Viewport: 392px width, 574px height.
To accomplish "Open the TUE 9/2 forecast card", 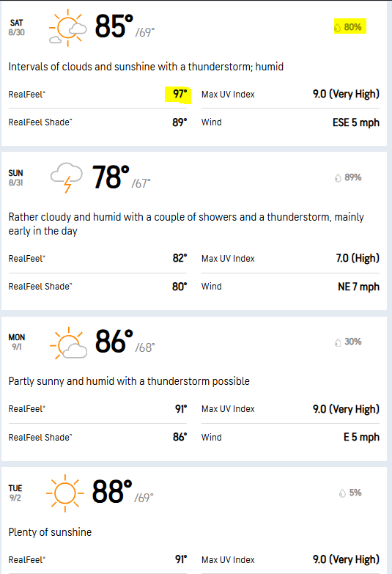I will (x=194, y=520).
